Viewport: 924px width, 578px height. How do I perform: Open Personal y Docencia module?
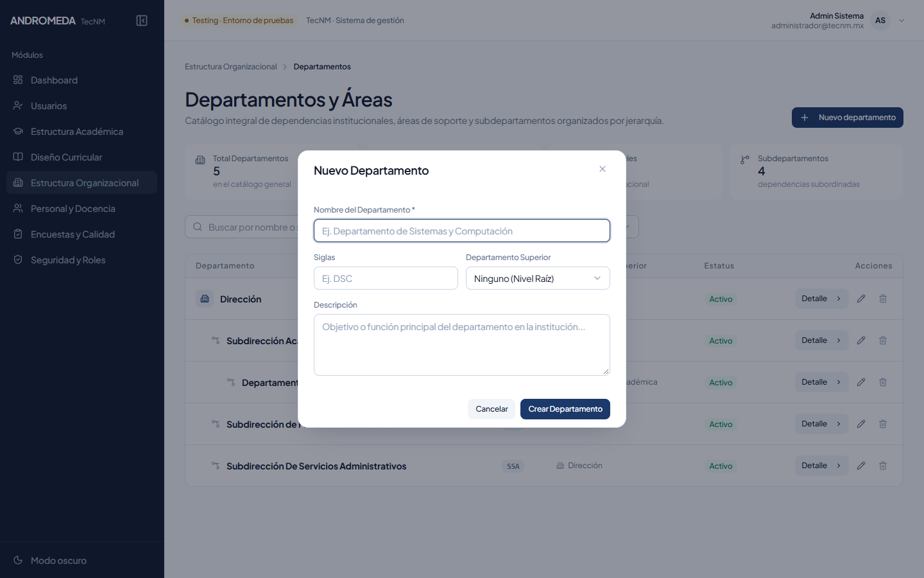81,209
